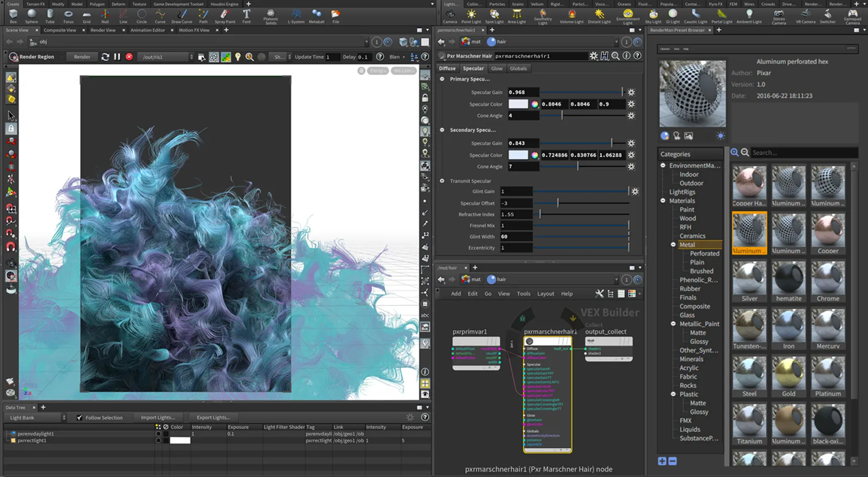868x477 pixels.
Task: Open the Tools menu in the VEX Builder network
Action: (523, 293)
